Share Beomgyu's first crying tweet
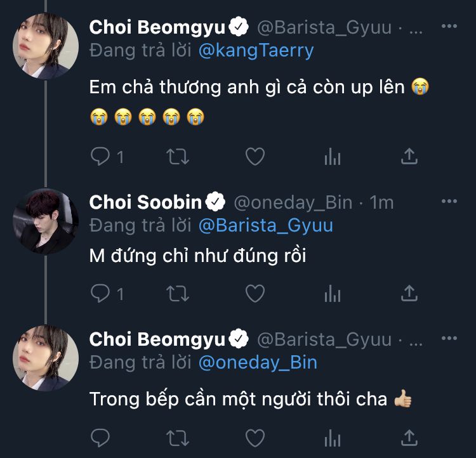This screenshot has width=476, height=458. pyautogui.click(x=410, y=156)
